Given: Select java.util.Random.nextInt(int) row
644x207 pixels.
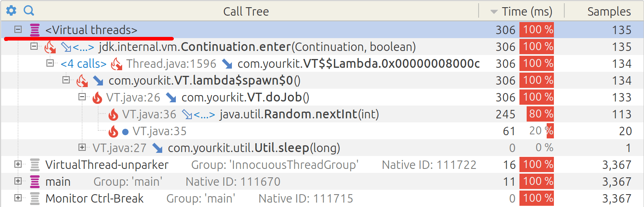Looking at the screenshot, I should click(x=299, y=114).
